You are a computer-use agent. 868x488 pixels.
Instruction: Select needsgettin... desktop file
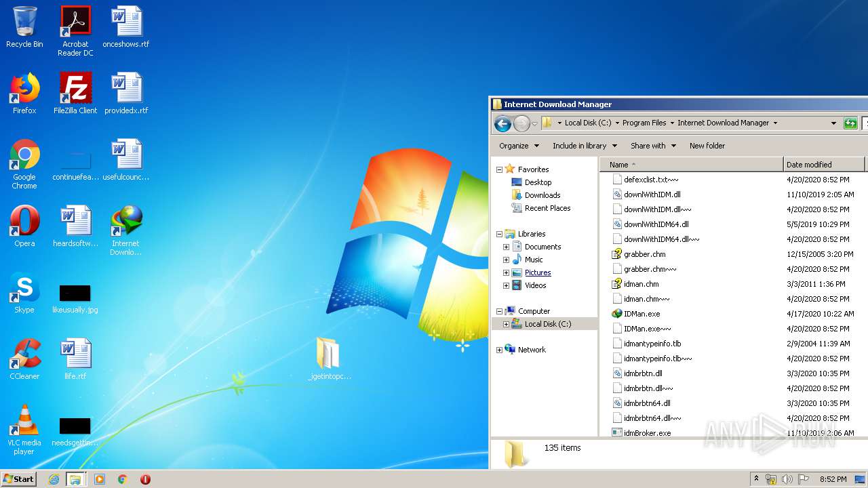pos(75,431)
